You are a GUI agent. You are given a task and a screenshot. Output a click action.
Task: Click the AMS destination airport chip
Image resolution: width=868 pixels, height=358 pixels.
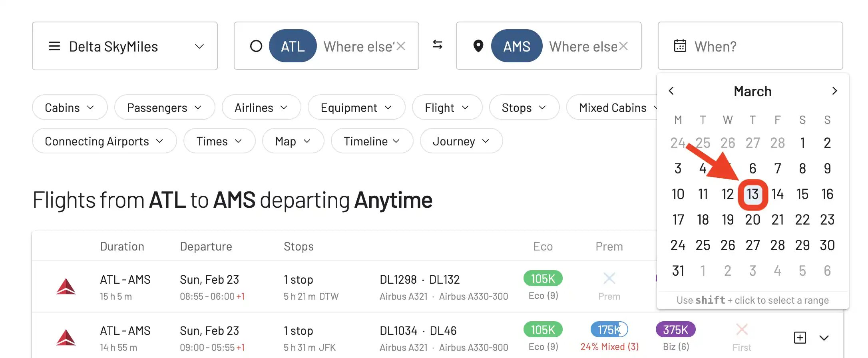click(x=517, y=46)
